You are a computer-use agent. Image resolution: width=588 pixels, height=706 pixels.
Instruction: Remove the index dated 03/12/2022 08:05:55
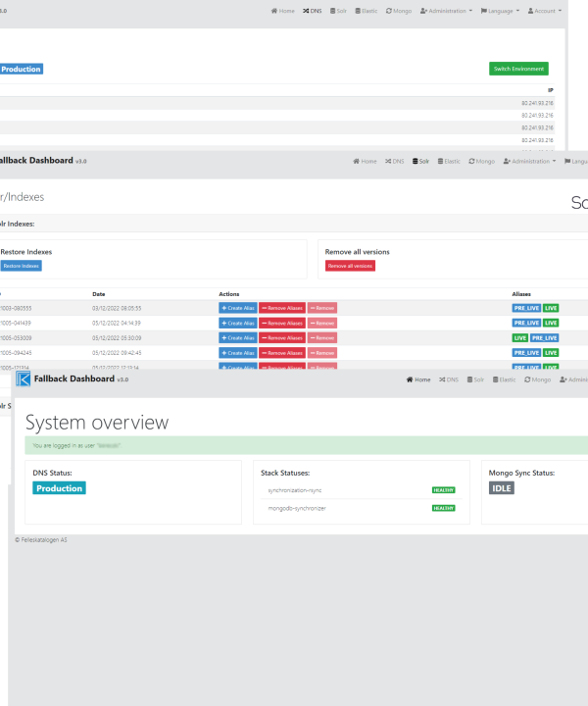tap(322, 308)
